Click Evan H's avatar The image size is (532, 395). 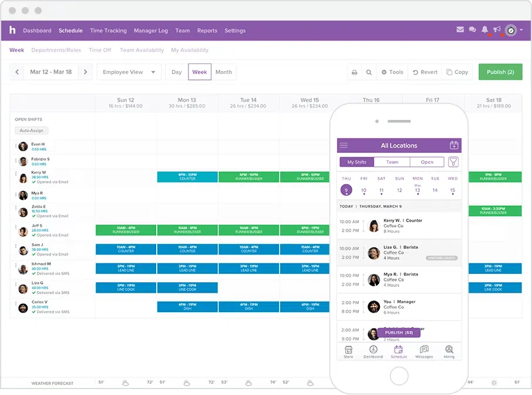tap(23, 146)
